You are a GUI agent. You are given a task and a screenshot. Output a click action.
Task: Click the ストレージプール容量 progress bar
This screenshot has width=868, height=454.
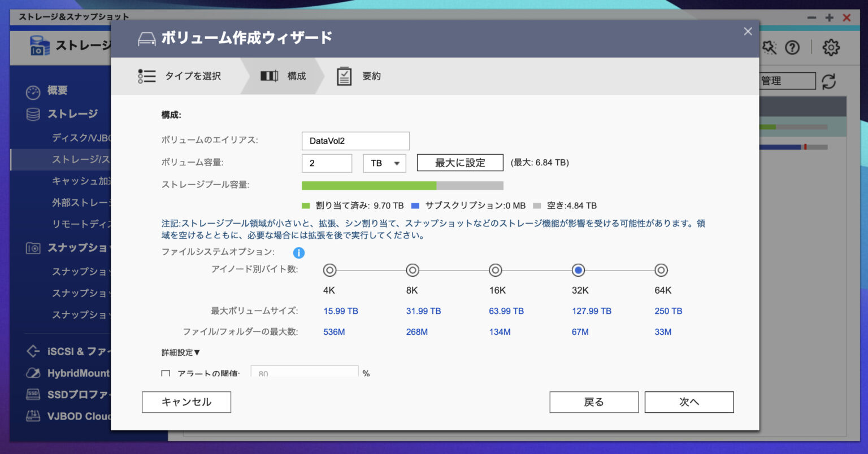click(x=402, y=185)
